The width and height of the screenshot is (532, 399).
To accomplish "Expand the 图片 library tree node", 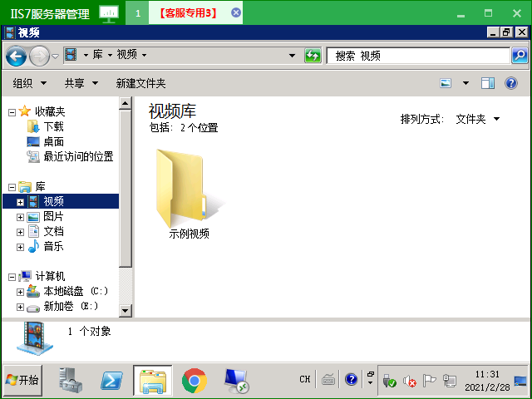I will pos(21,217).
